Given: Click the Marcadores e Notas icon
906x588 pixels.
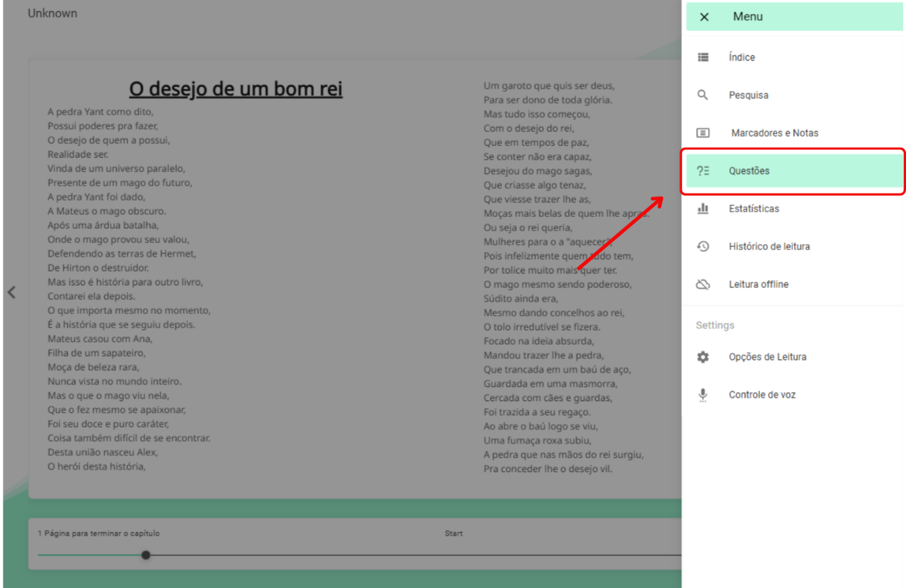Looking at the screenshot, I should (x=703, y=133).
